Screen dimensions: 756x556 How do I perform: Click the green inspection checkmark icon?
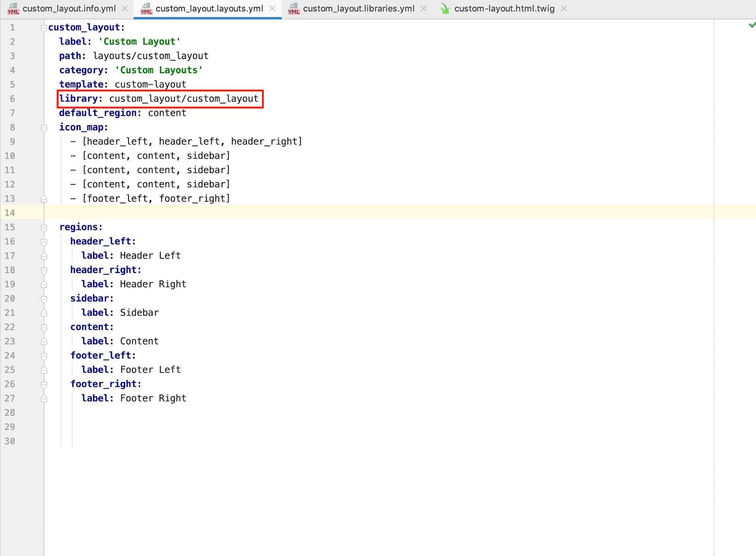[752, 25]
